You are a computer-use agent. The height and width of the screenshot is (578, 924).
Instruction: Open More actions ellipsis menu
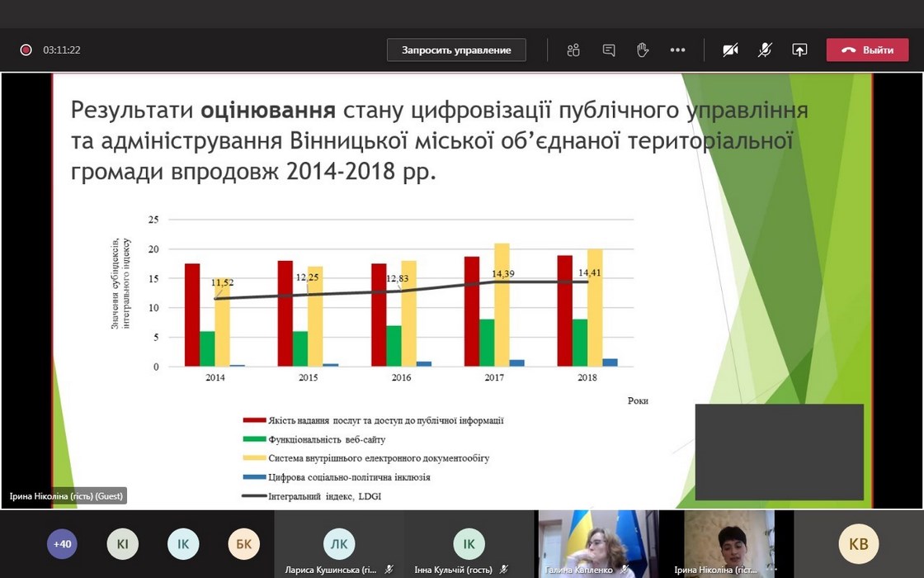point(677,50)
